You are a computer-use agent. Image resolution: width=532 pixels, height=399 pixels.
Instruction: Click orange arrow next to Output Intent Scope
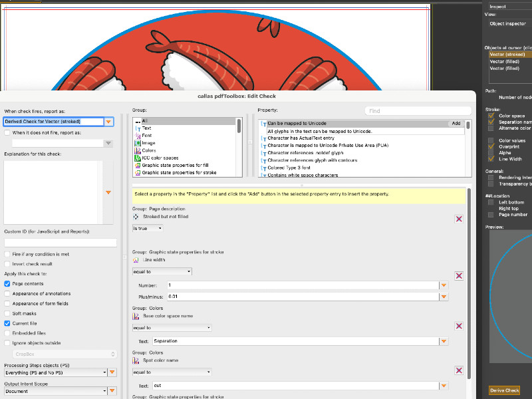112,391
